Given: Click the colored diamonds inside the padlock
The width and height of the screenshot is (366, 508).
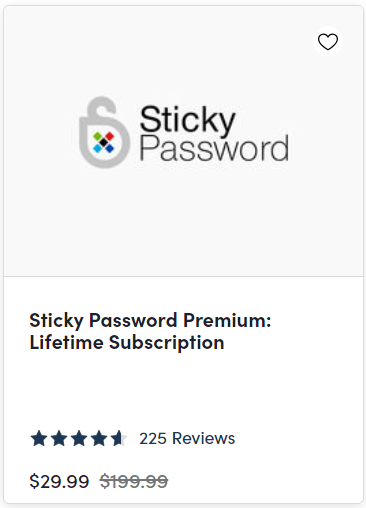Looking at the screenshot, I should coord(104,142).
